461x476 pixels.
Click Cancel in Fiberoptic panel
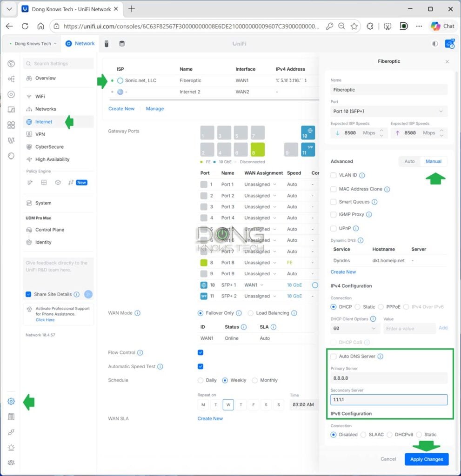(x=388, y=459)
